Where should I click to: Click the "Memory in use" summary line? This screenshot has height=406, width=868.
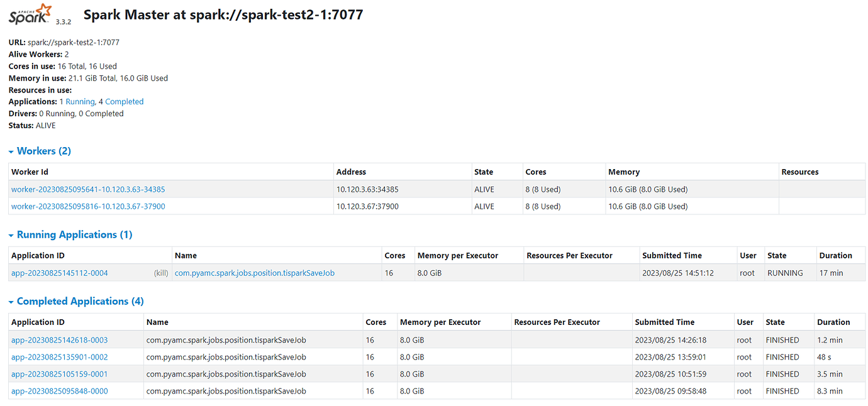pyautogui.click(x=88, y=79)
